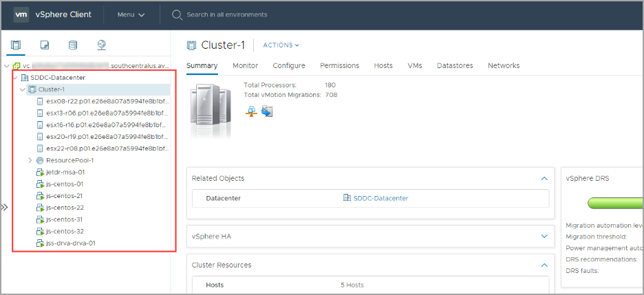Screen dimensions: 644x295
Task: Open the Configure tab
Action: pos(289,65)
